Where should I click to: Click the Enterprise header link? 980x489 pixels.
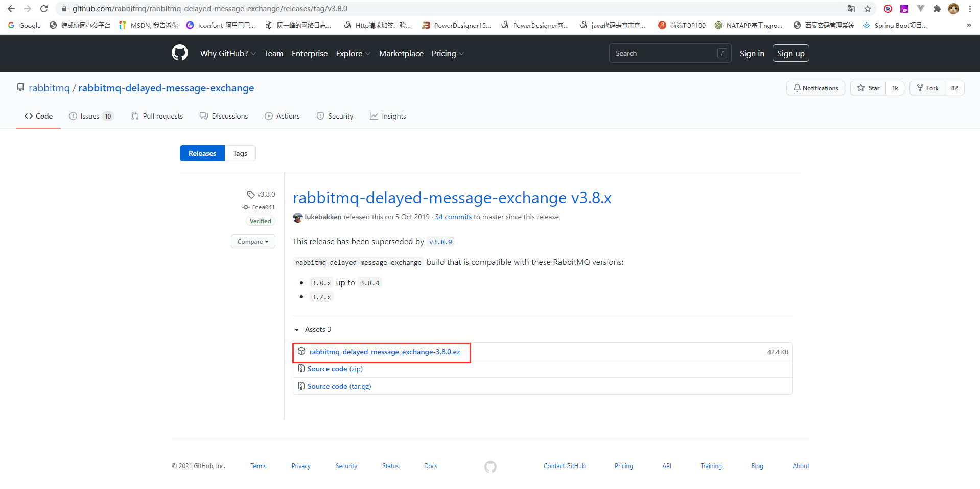[310, 53]
